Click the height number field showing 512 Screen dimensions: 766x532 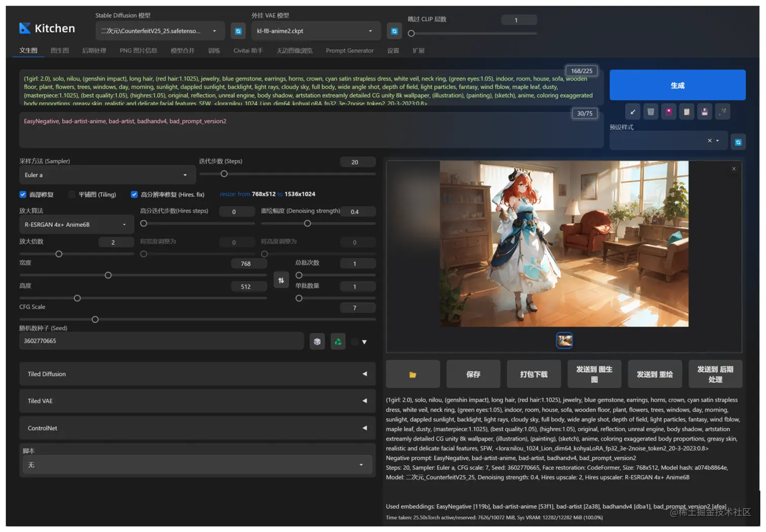pos(249,287)
